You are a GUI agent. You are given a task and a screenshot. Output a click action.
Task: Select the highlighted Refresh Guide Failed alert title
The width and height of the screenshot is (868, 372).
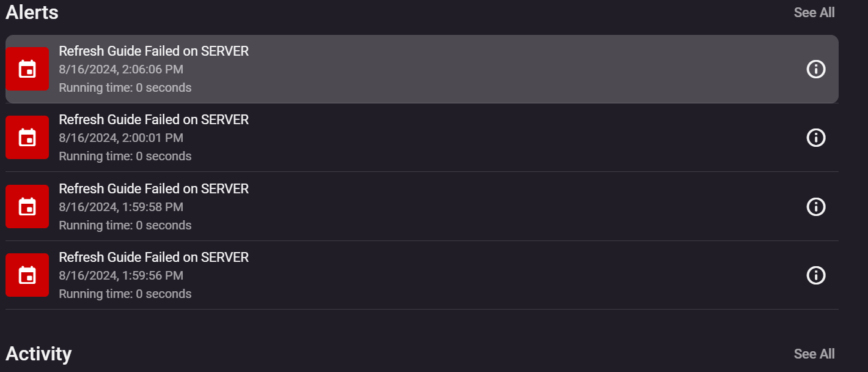pos(153,51)
